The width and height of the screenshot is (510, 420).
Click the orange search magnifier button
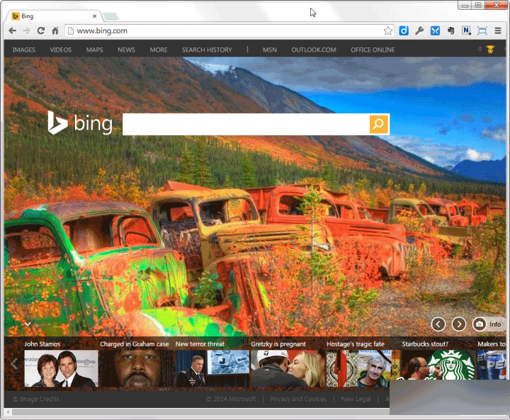pyautogui.click(x=379, y=124)
